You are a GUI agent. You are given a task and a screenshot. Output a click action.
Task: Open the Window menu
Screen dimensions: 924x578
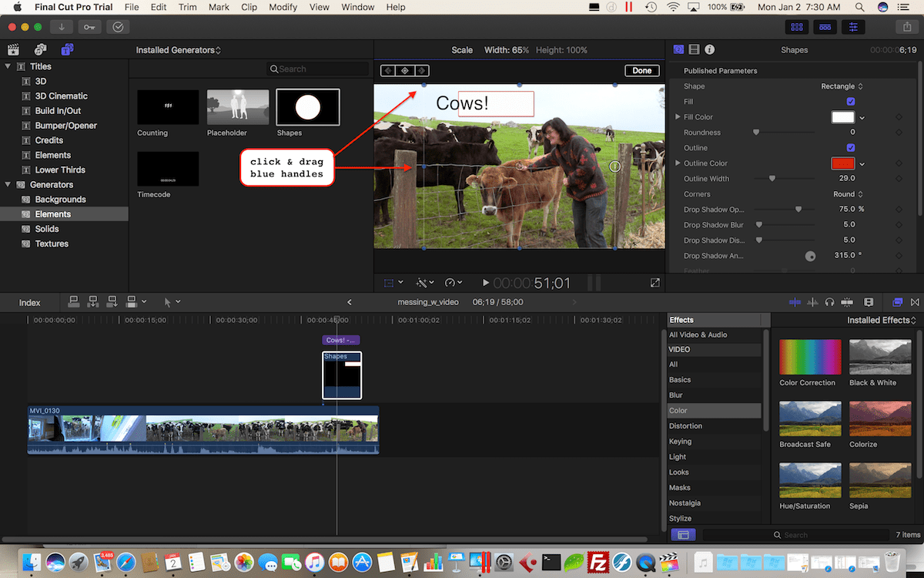click(x=357, y=7)
